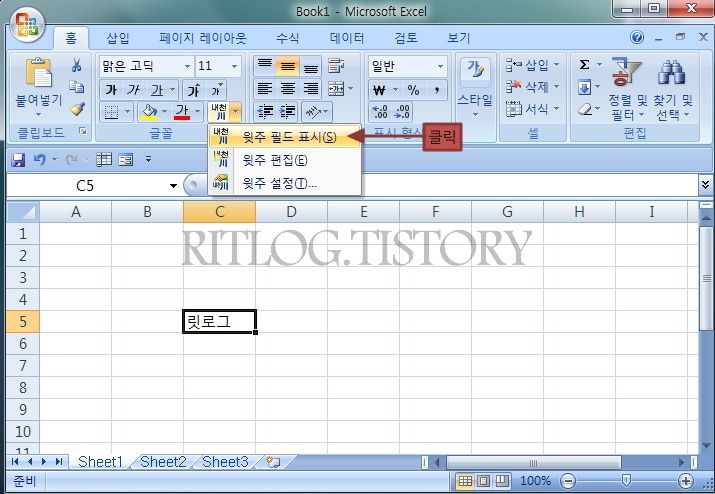This screenshot has width=715, height=494.
Task: Expand the formula bar chevron
Action: [705, 184]
